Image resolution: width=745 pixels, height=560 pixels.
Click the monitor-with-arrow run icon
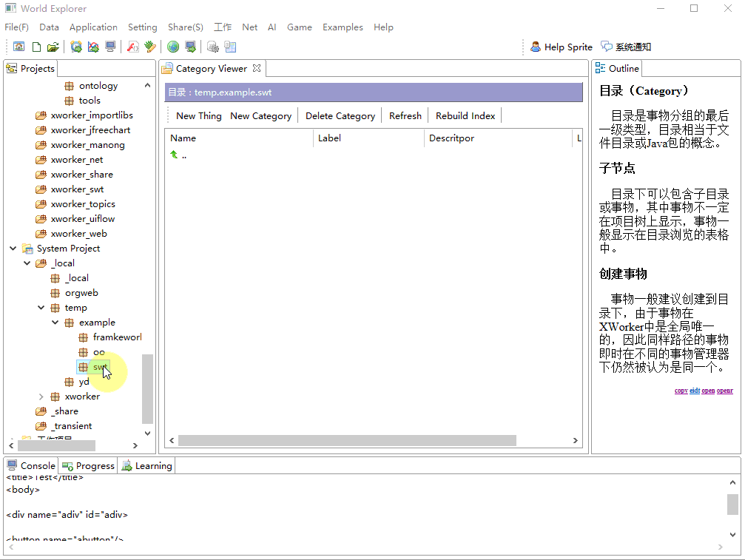point(191,46)
